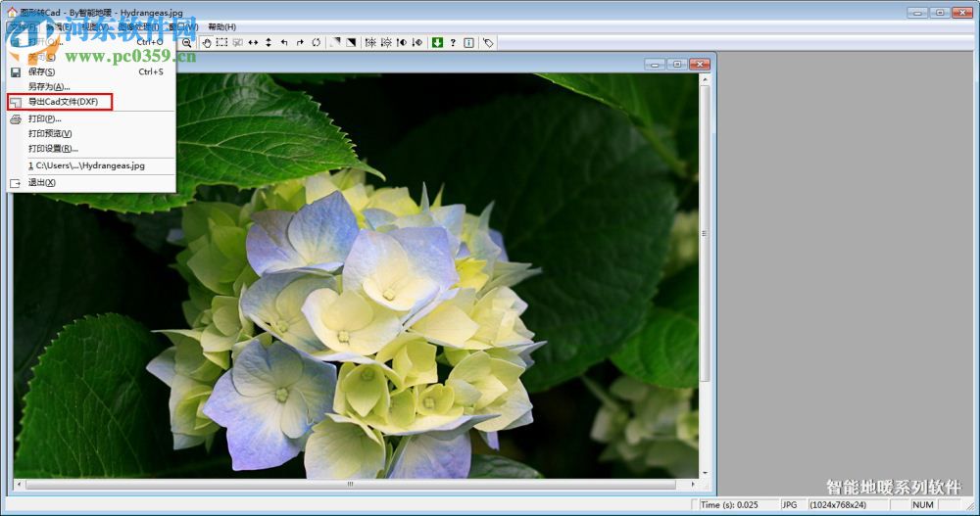The image size is (980, 516).
Task: Click the info icon in toolbar
Action: pos(468,43)
